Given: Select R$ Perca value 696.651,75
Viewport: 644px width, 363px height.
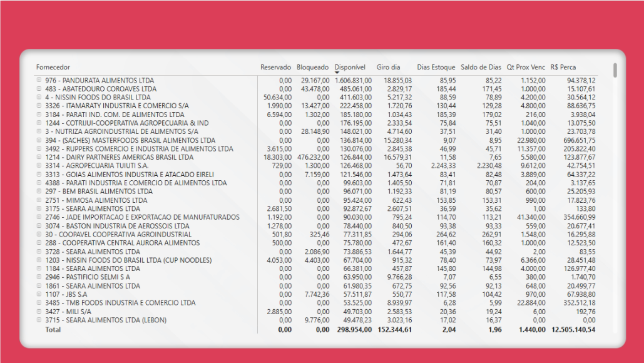Looking at the screenshot, I should coord(579,140).
